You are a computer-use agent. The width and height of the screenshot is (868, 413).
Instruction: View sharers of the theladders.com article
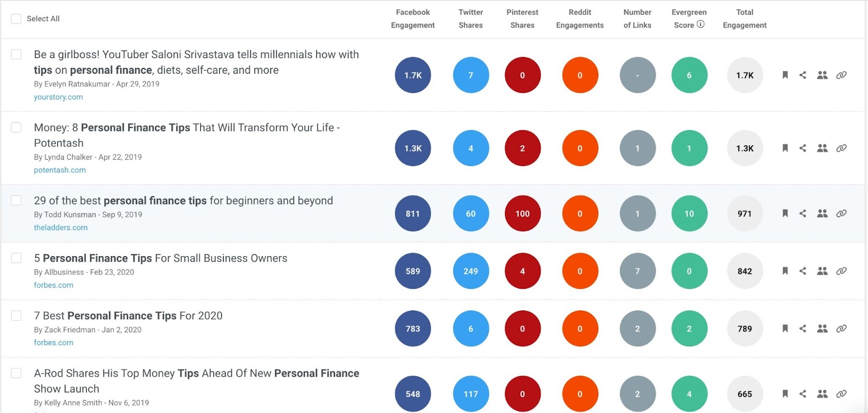pyautogui.click(x=821, y=213)
